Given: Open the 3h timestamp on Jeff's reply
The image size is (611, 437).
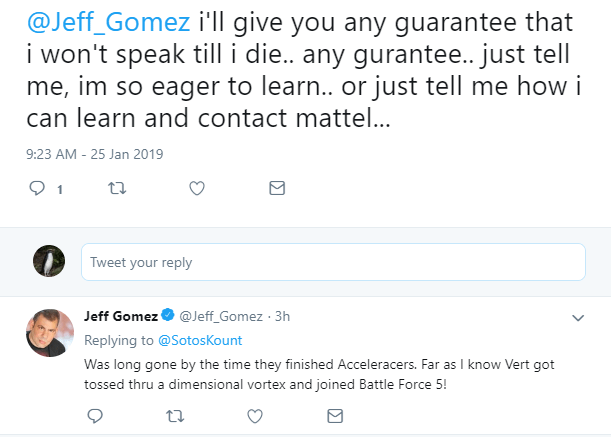Looking at the screenshot, I should (x=283, y=317).
